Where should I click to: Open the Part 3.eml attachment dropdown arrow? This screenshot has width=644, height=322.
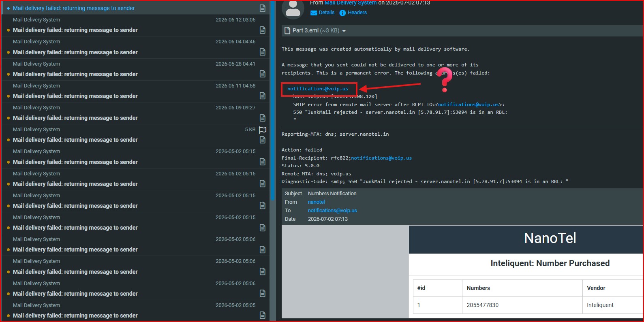pyautogui.click(x=344, y=31)
